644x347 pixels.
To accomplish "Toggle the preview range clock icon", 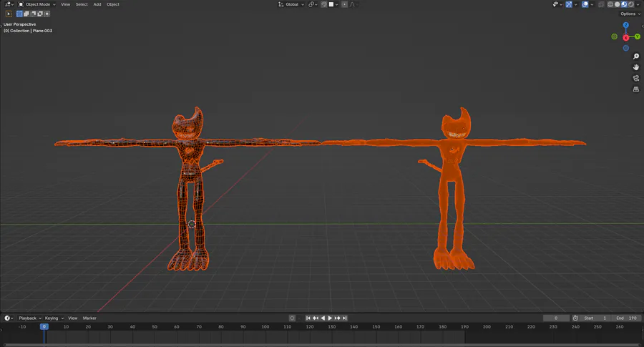I will 575,318.
